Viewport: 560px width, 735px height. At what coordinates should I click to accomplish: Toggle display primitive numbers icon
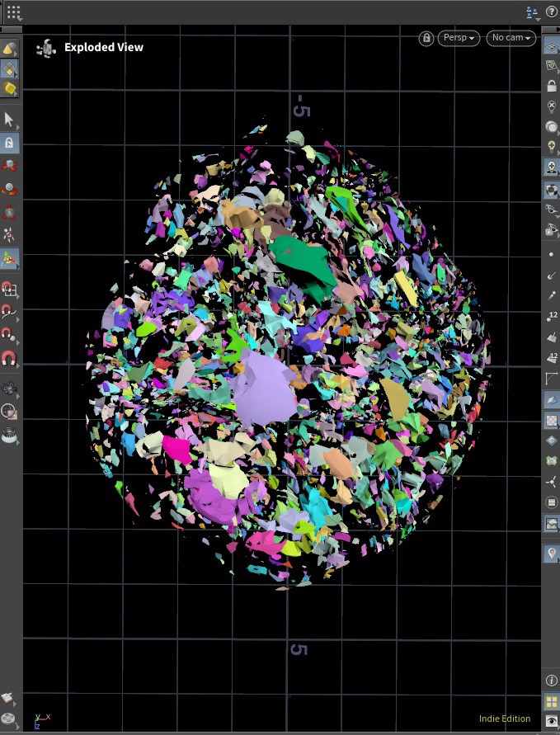tap(552, 358)
